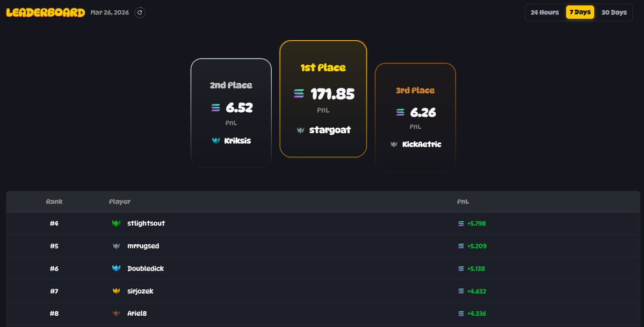644x327 pixels.
Task: Click the Kriksis player name
Action: coord(237,141)
